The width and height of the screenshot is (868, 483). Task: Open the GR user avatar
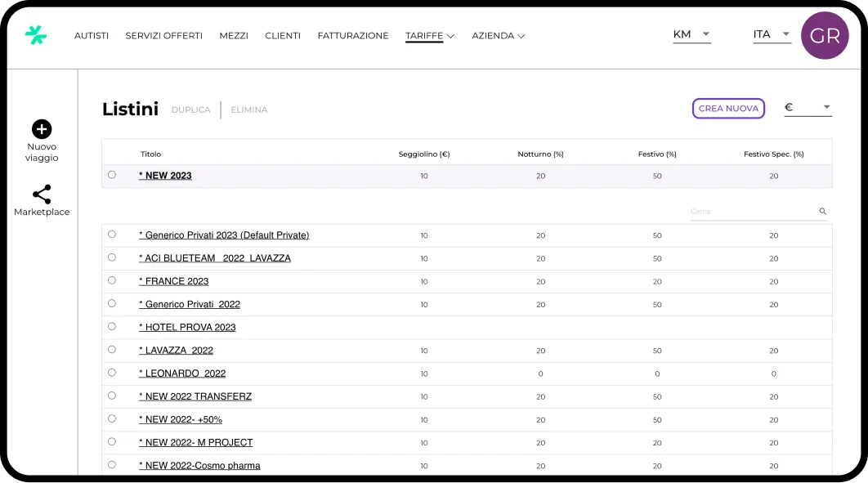[x=825, y=36]
